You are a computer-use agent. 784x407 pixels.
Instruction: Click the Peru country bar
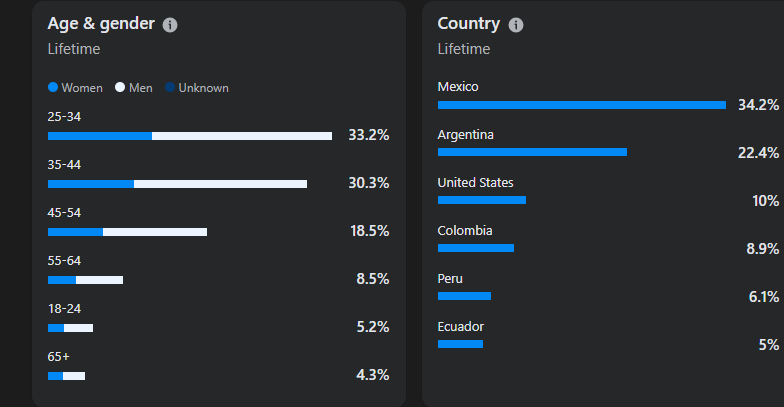click(x=464, y=296)
